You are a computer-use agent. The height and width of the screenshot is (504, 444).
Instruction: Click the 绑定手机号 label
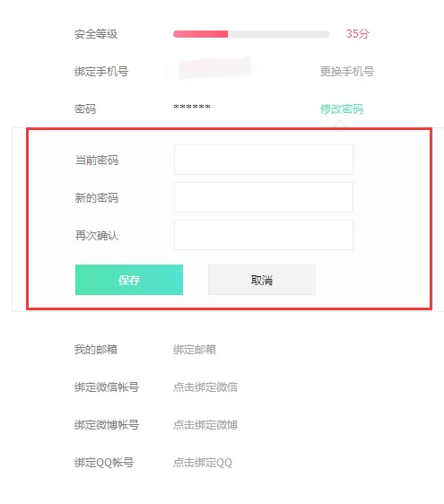[101, 72]
